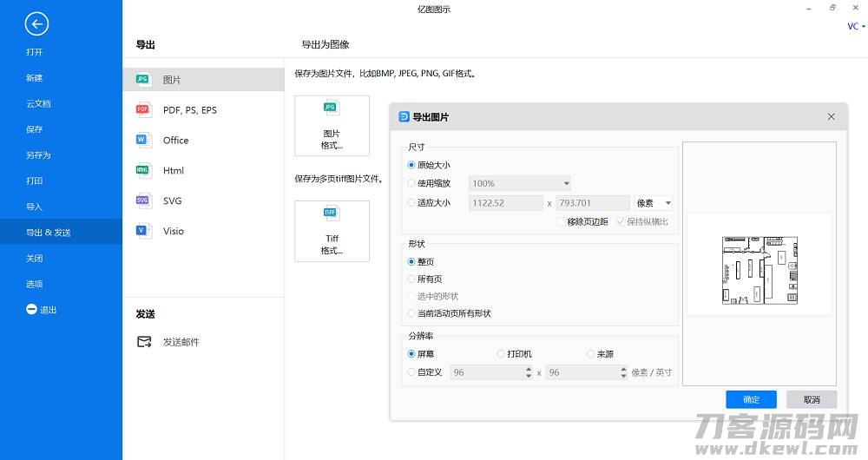Open the 100% zoom dropdown

(519, 183)
